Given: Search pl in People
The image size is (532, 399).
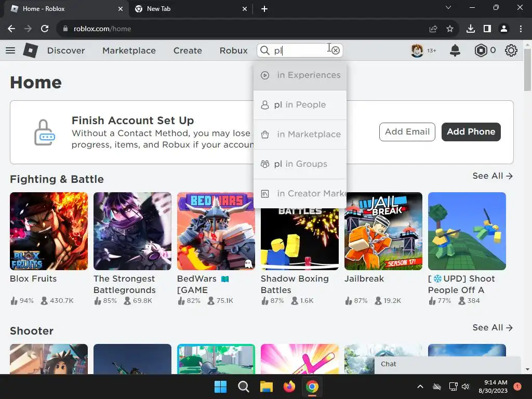Looking at the screenshot, I should pyautogui.click(x=300, y=105).
